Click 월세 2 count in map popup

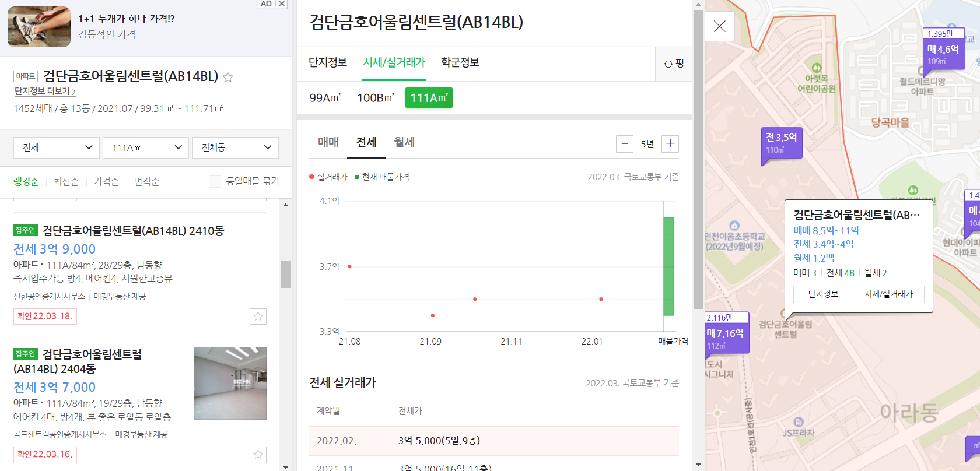point(876,273)
